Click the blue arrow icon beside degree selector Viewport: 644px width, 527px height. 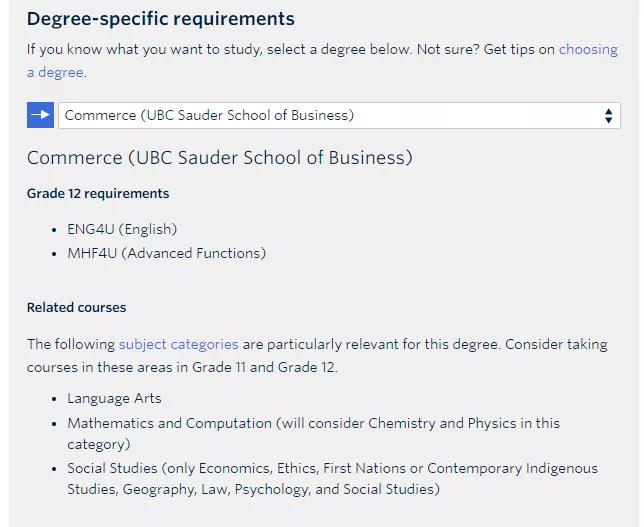pos(40,115)
